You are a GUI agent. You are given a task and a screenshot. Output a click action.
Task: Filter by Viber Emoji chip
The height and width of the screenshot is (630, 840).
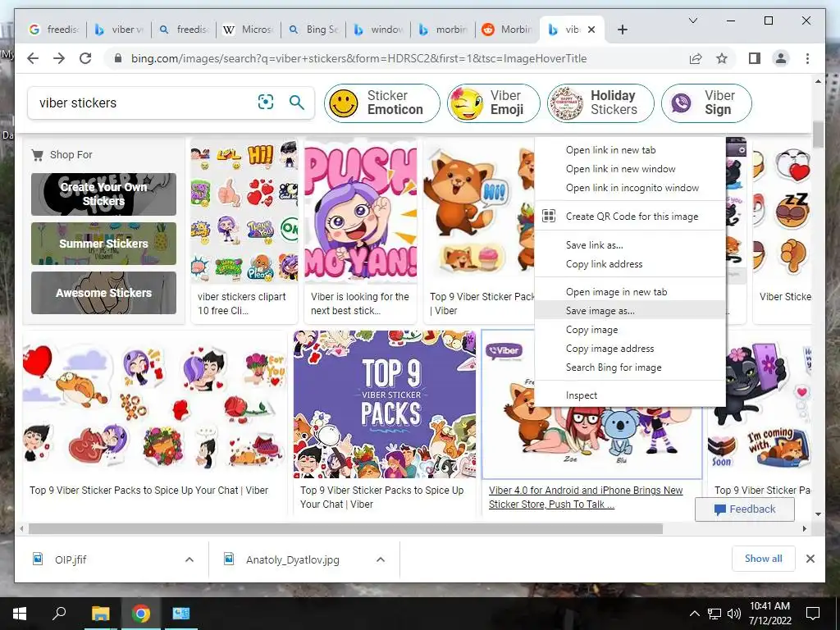click(x=493, y=103)
